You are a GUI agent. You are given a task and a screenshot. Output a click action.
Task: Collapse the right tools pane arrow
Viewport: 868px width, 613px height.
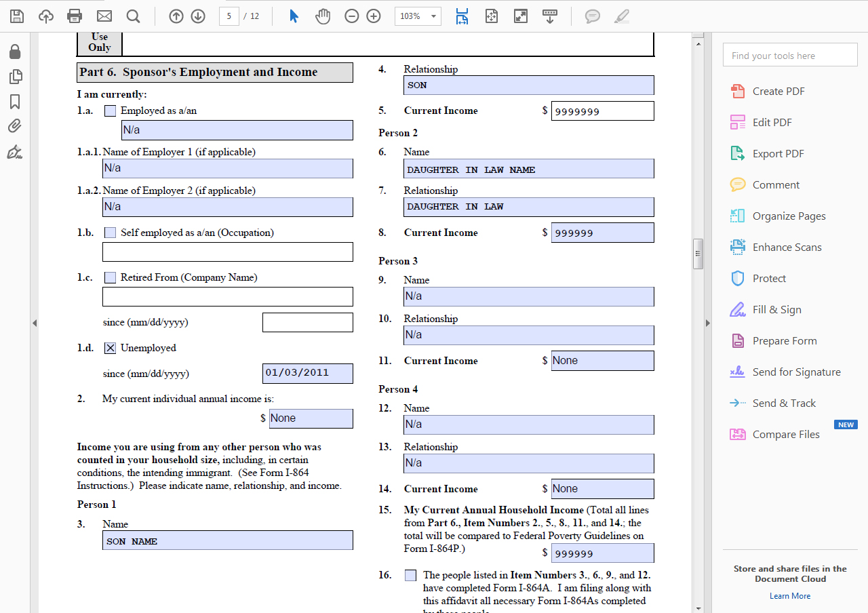tap(708, 323)
